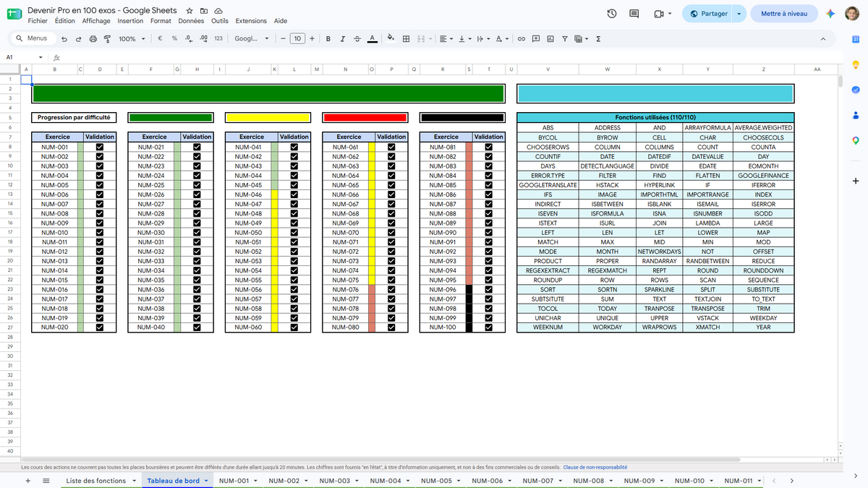The image size is (868, 488).
Task: Open the text color picker
Action: tap(372, 39)
